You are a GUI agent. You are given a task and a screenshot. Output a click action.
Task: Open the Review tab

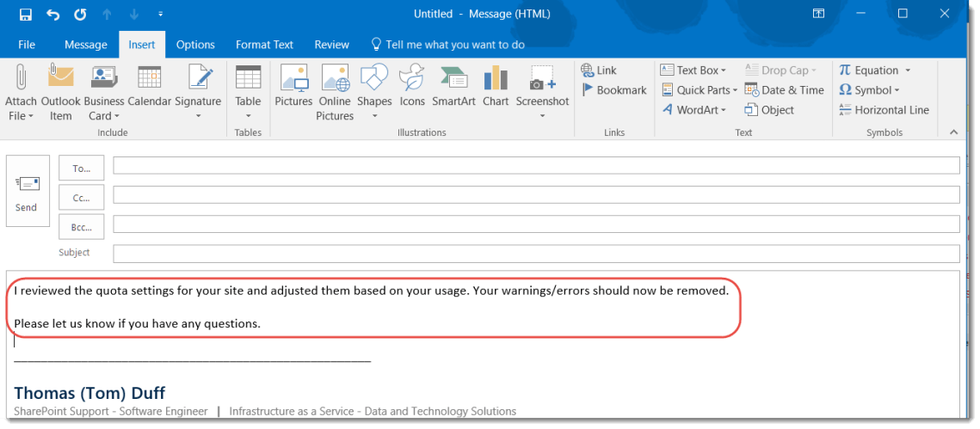[x=331, y=45]
